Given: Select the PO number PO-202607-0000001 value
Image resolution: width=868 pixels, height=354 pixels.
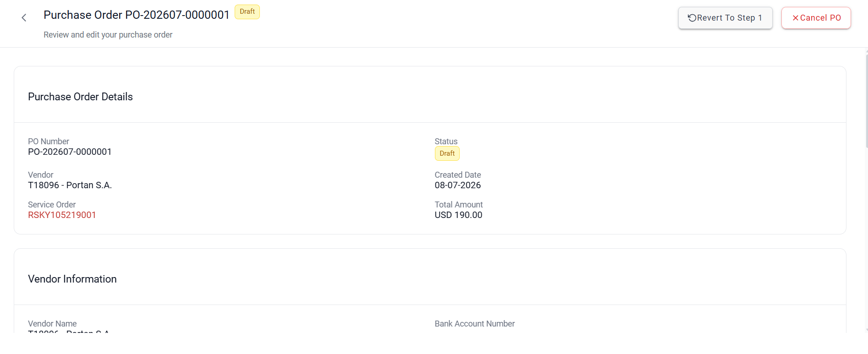Looking at the screenshot, I should 70,152.
